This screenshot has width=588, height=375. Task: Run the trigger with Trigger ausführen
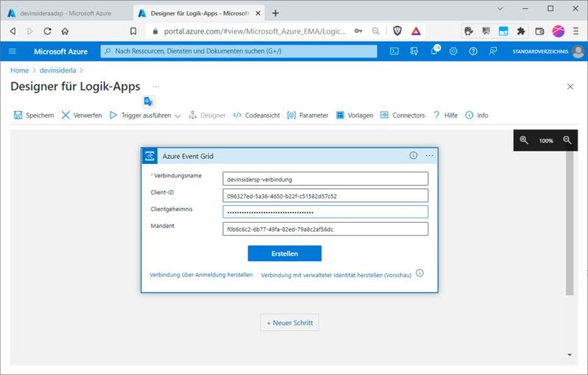point(141,115)
